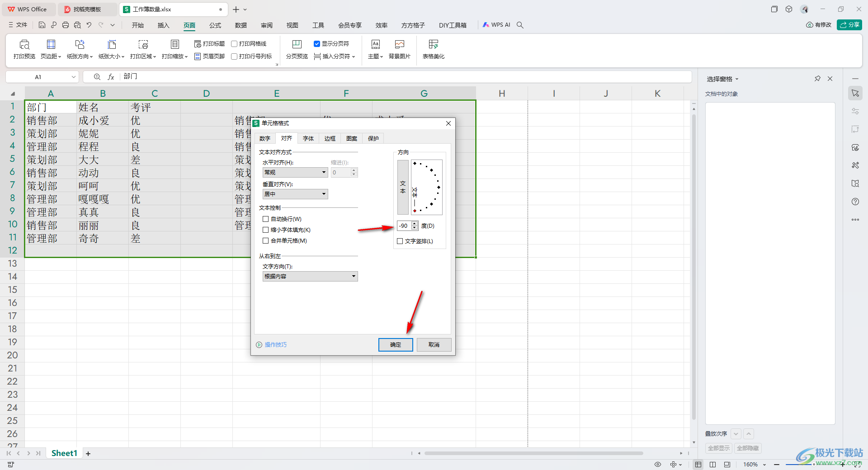Check Wrap Text (自动换行) option
This screenshot has height=470, width=868.
[x=266, y=219]
